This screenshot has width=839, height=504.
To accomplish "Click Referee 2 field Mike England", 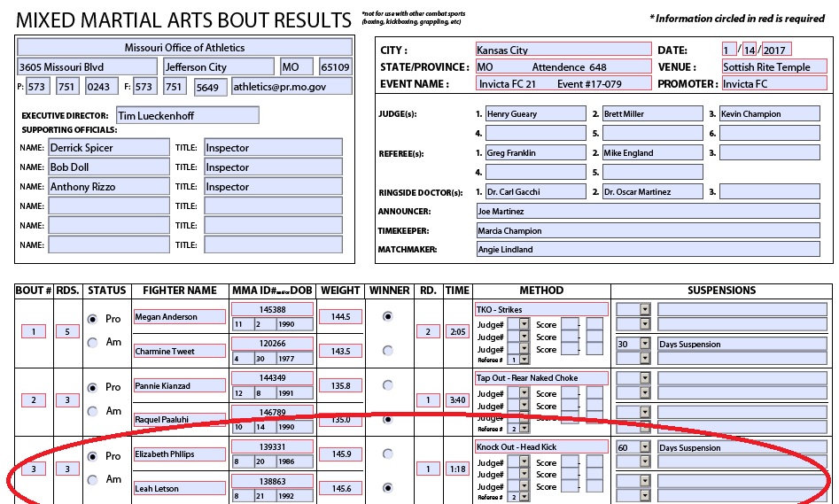I will pyautogui.click(x=652, y=152).
